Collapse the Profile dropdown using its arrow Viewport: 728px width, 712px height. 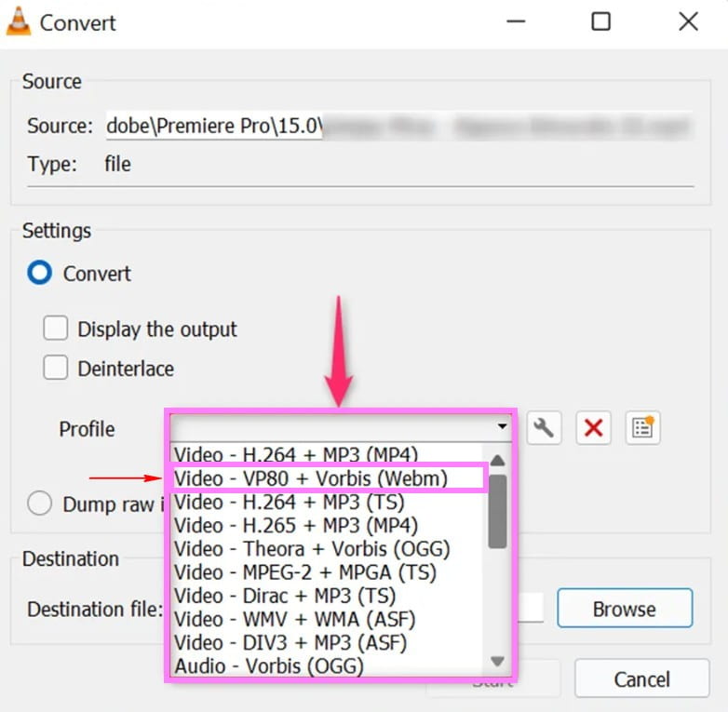point(503,427)
